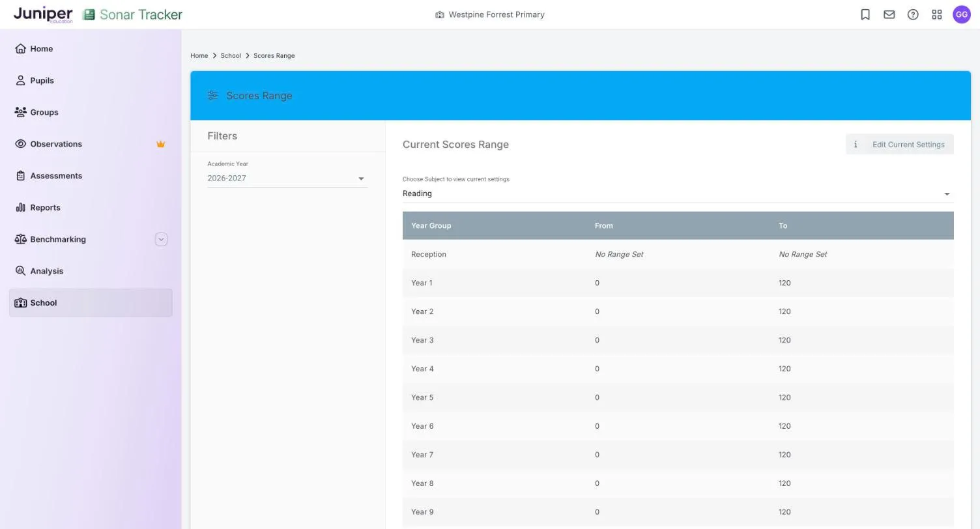
Task: Click the Analysis magnifier icon
Action: click(x=20, y=271)
